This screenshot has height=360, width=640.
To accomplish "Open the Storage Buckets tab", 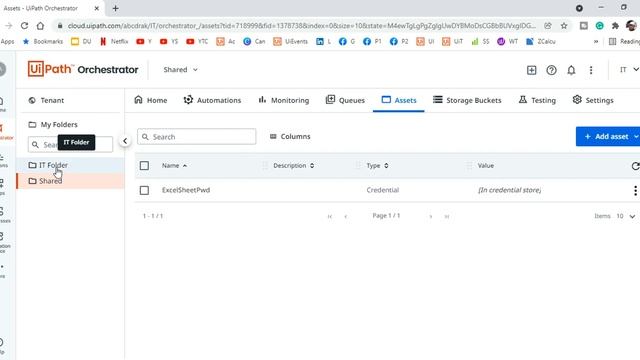I will 467,100.
